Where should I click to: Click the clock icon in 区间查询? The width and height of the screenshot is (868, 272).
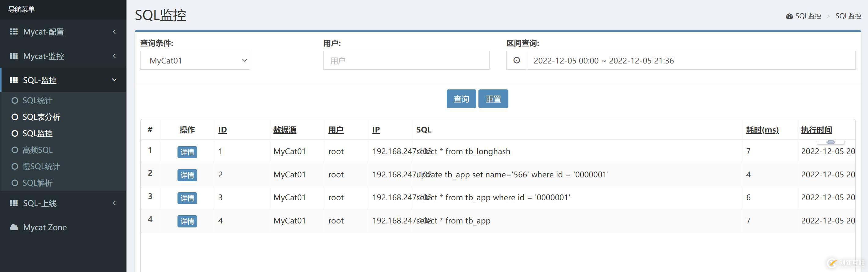coord(516,60)
